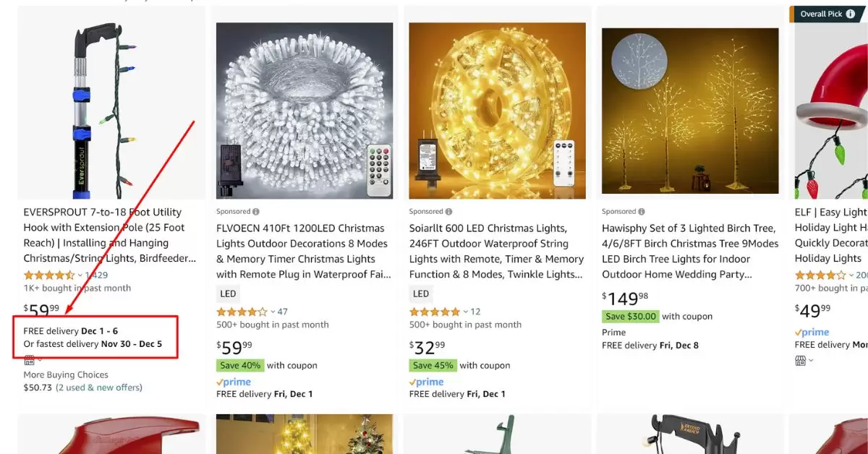The image size is (868, 454).
Task: Expand ratings chevron on the ELF listing
Action: (851, 275)
